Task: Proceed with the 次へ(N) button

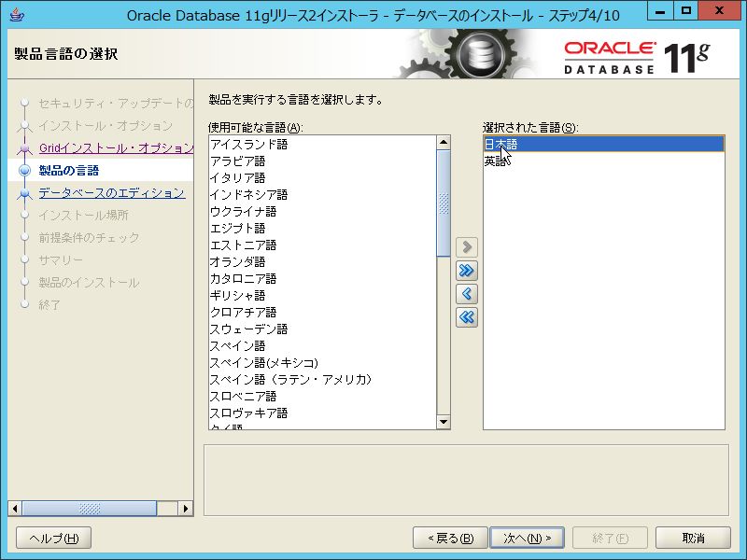Action: (527, 539)
